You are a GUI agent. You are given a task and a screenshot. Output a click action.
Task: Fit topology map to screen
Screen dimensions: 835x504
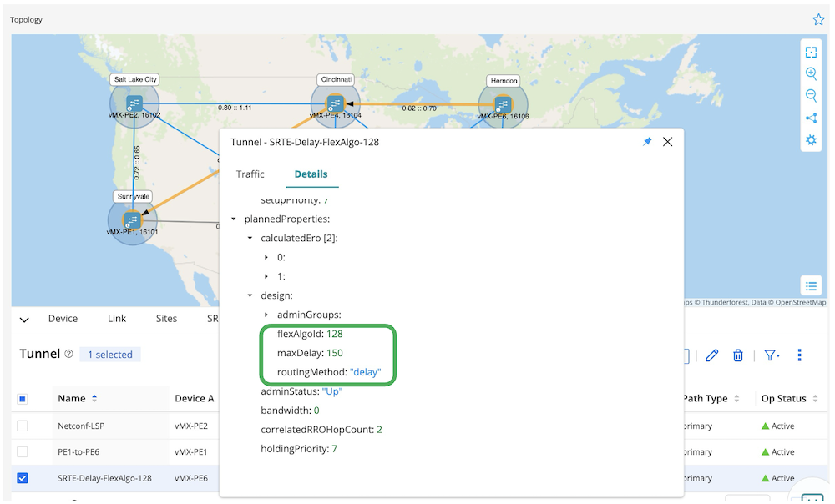tap(811, 53)
